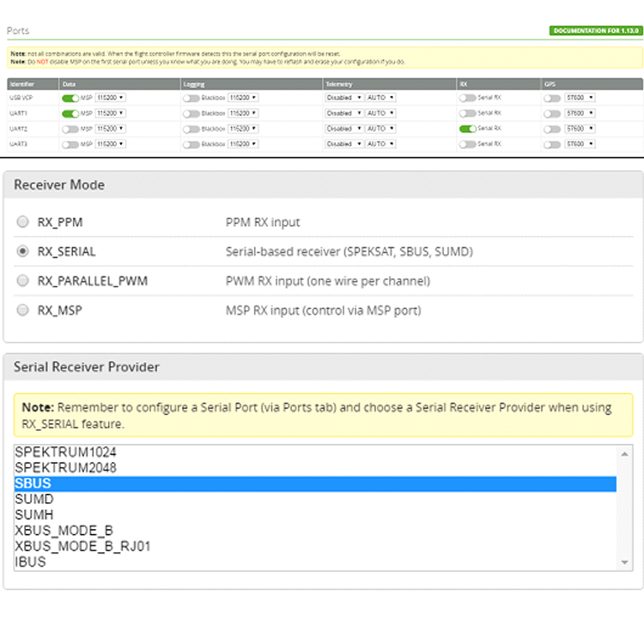The width and height of the screenshot is (644, 644).
Task: Open Blackbox baud rate dropdown for UART3
Action: [x=243, y=143]
